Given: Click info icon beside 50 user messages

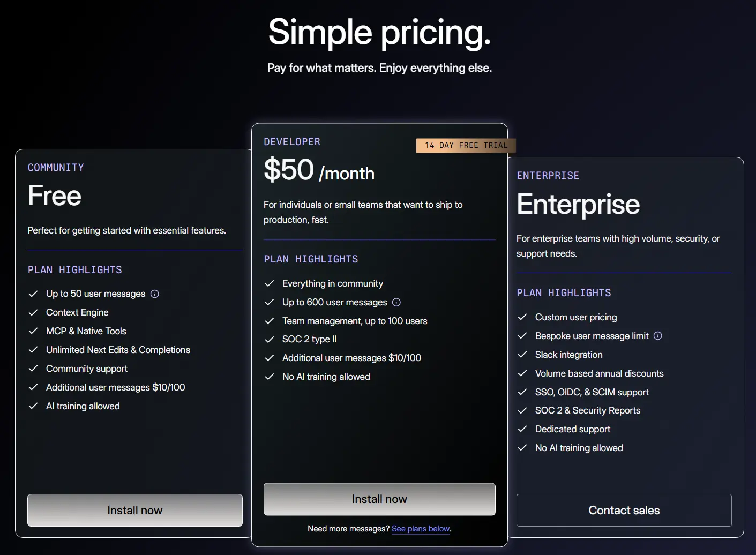Looking at the screenshot, I should pyautogui.click(x=155, y=294).
